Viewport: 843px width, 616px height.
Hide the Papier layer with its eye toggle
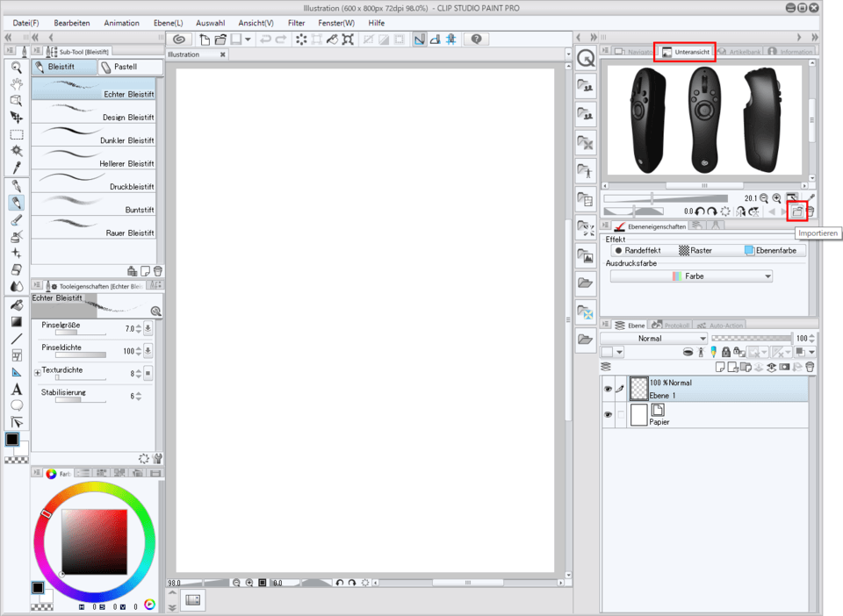607,414
